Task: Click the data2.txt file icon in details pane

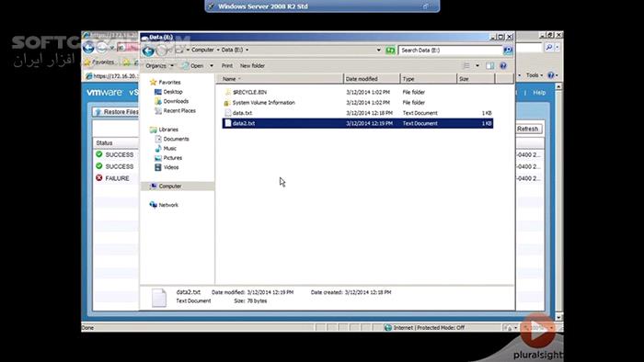Action: tap(159, 298)
